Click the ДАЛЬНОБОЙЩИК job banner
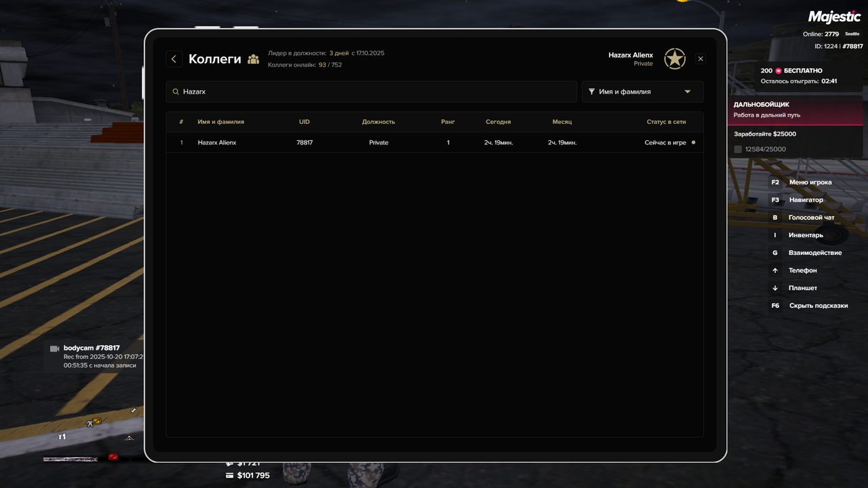Viewport: 868px width, 488px height. pyautogui.click(x=795, y=110)
